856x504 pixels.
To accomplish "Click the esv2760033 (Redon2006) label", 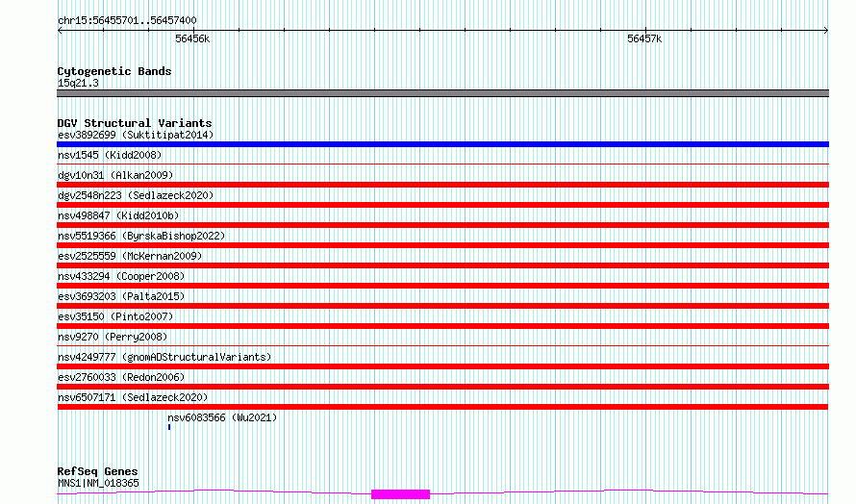I will tap(121, 377).
